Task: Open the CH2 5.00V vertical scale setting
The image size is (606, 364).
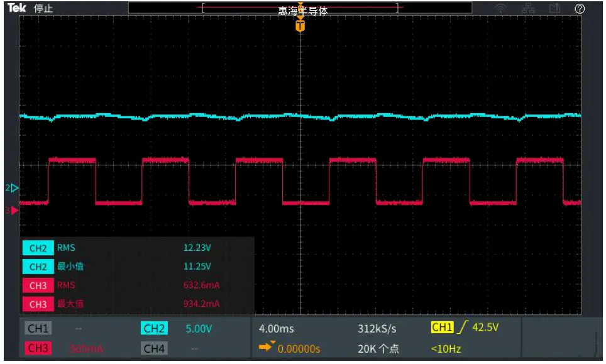Action: click(x=199, y=329)
